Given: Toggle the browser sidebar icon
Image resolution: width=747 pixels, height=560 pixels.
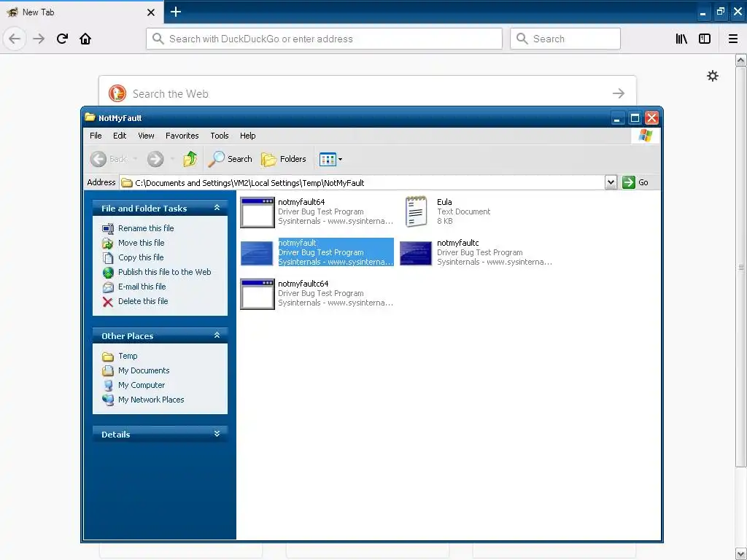Looking at the screenshot, I should [705, 39].
